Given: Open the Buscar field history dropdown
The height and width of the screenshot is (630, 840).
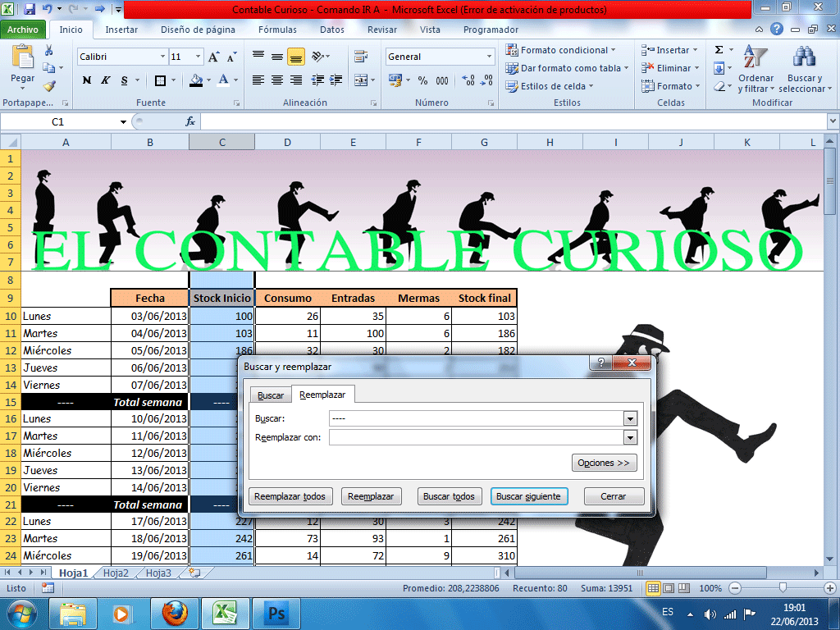Looking at the screenshot, I should (x=630, y=418).
